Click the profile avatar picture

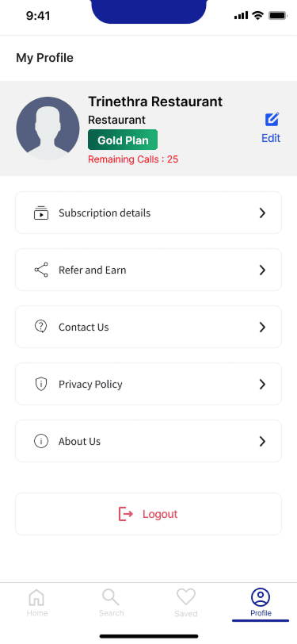48,128
